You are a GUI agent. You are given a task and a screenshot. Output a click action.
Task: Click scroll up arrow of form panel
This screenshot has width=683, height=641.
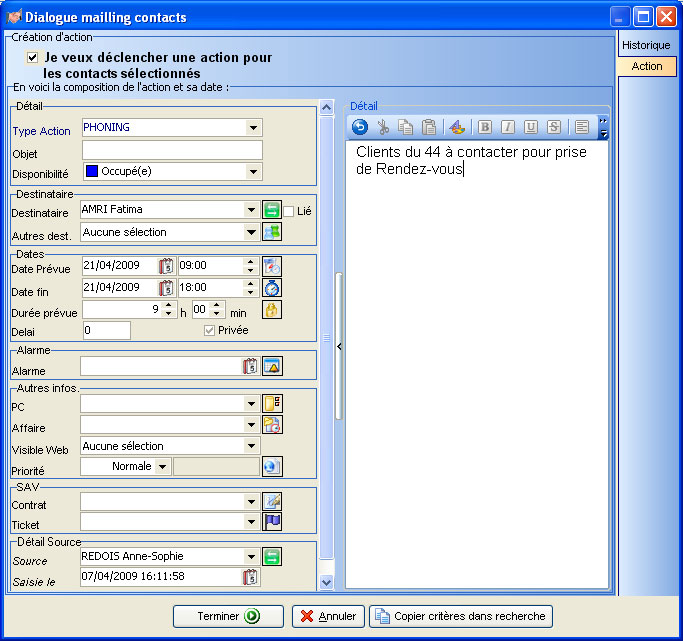click(327, 107)
